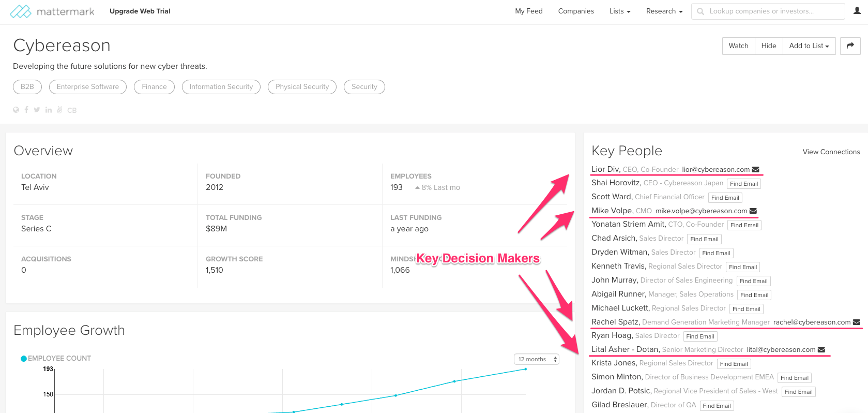Click the share arrow button
This screenshot has width=868, height=413.
click(850, 46)
